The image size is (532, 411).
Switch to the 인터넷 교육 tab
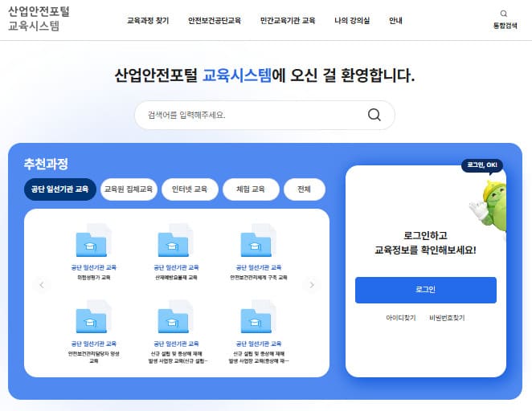click(x=190, y=189)
